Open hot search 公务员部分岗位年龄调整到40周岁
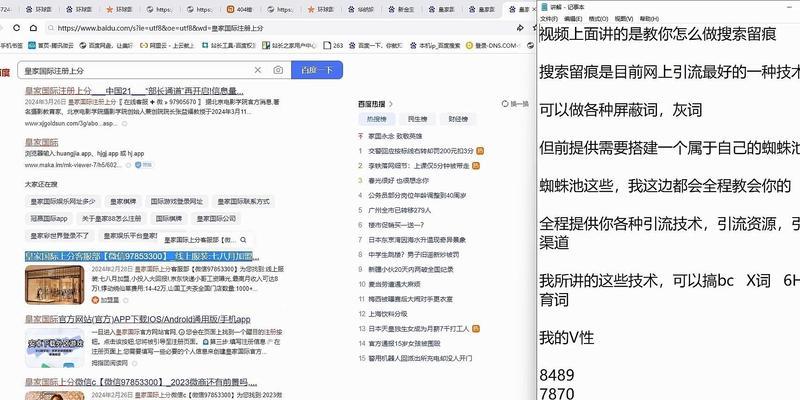Image resolution: width=800 pixels, height=400 pixels. pos(418,195)
